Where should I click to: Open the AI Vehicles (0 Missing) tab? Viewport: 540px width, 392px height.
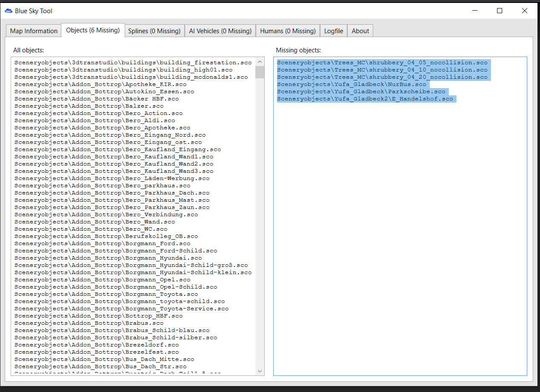click(x=220, y=31)
